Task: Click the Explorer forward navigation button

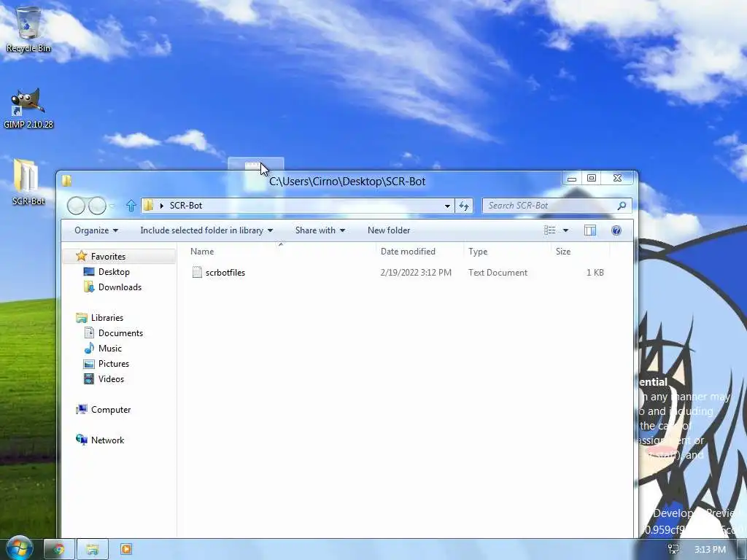Action: (97, 206)
